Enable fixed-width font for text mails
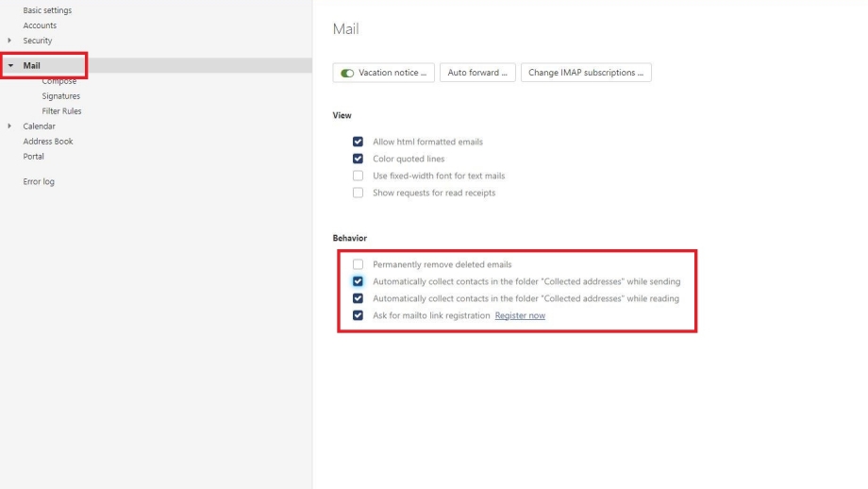 click(359, 176)
